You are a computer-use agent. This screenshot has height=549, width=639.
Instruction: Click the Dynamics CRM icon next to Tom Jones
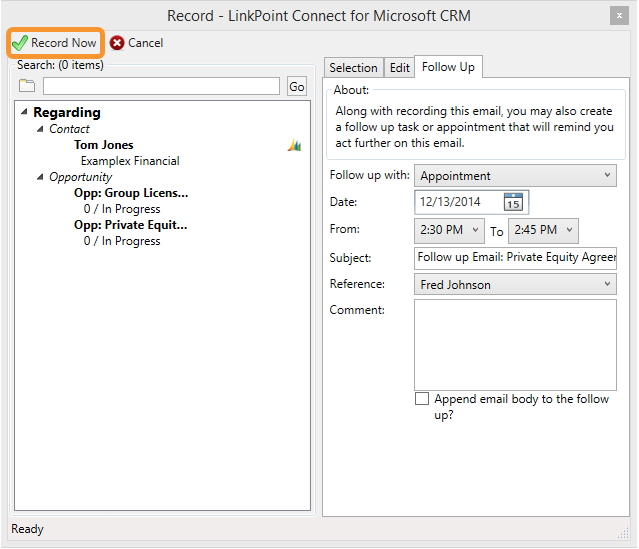pos(294,145)
